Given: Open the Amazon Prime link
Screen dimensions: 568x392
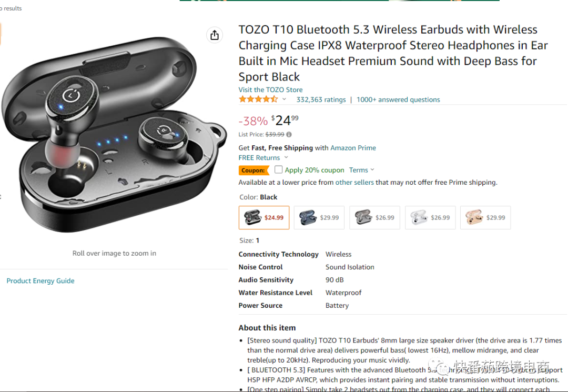Looking at the screenshot, I should point(353,148).
